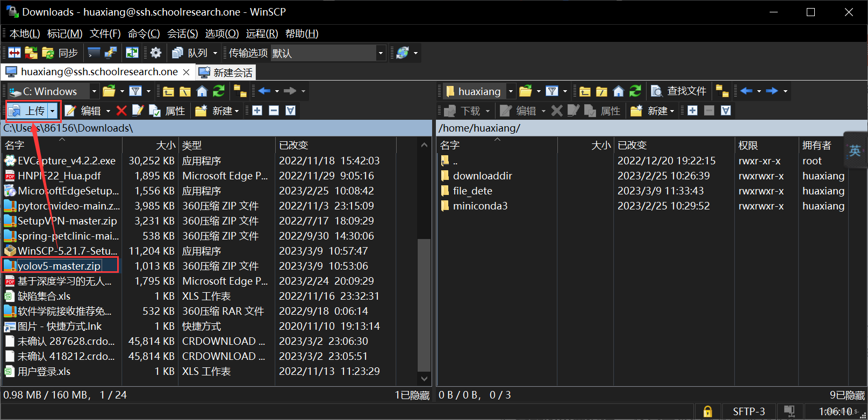Click the 同步 synchronize button
Screen dimensions: 868x420
pyautogui.click(x=60, y=53)
